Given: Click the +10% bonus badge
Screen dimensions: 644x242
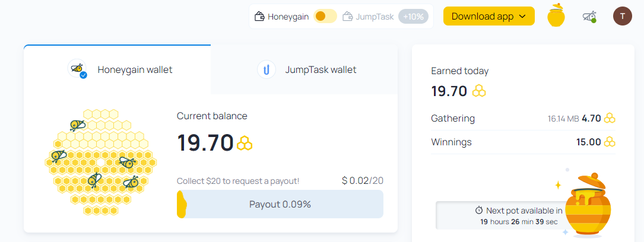Looking at the screenshot, I should point(414,17).
